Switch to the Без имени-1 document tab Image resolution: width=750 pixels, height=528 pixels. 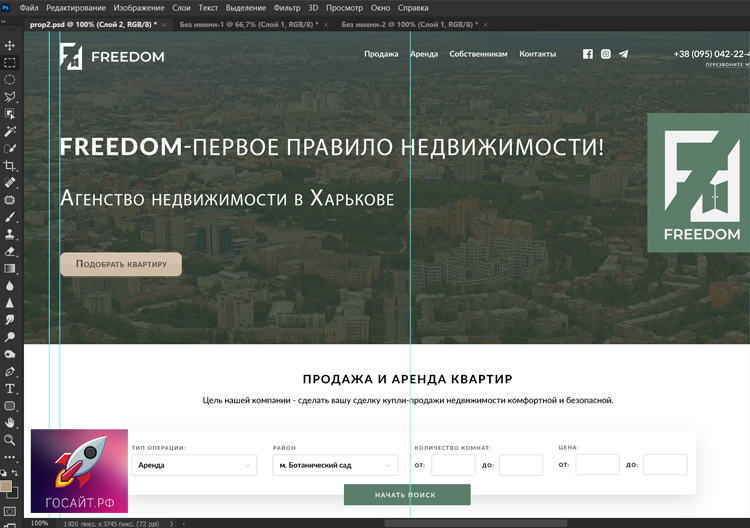click(x=245, y=23)
